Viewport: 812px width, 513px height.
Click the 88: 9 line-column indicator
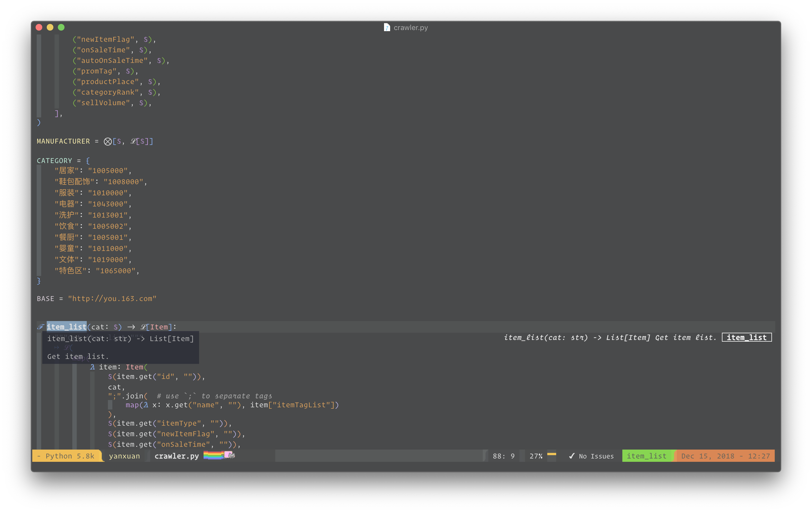point(503,456)
